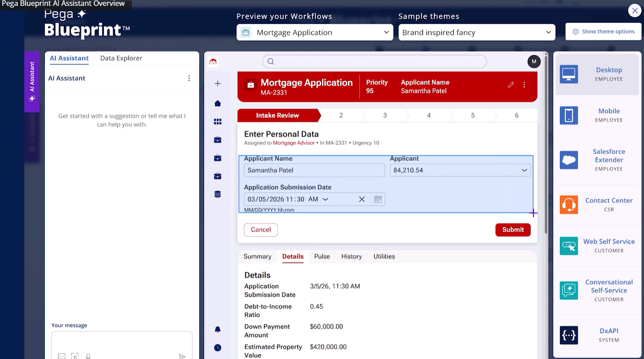Select the Desktop Employee channel
Image resolution: width=644 pixels, height=359 pixels.
pyautogui.click(x=597, y=74)
